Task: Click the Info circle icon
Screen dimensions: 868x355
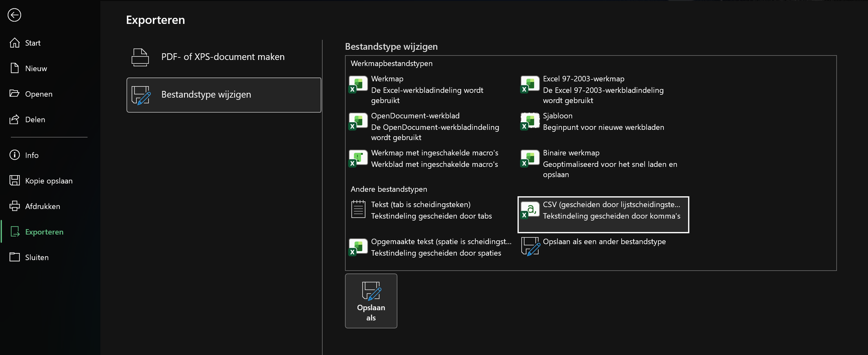Action: click(x=15, y=155)
